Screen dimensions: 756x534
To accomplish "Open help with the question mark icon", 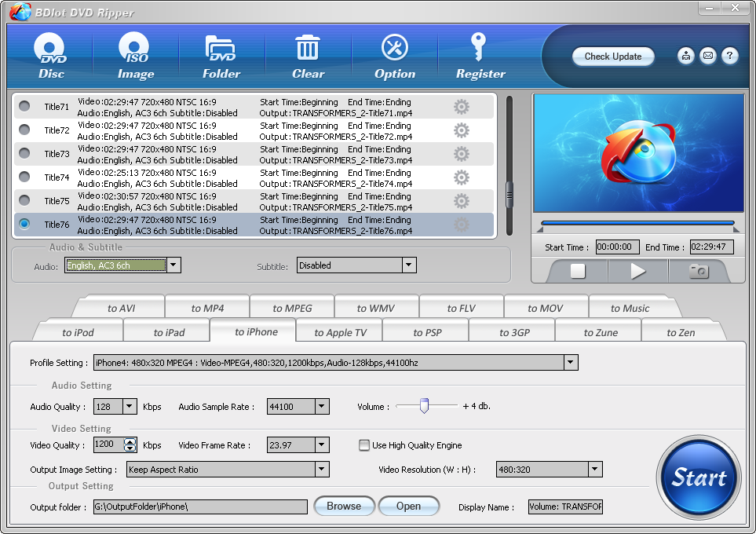I will 730,56.
